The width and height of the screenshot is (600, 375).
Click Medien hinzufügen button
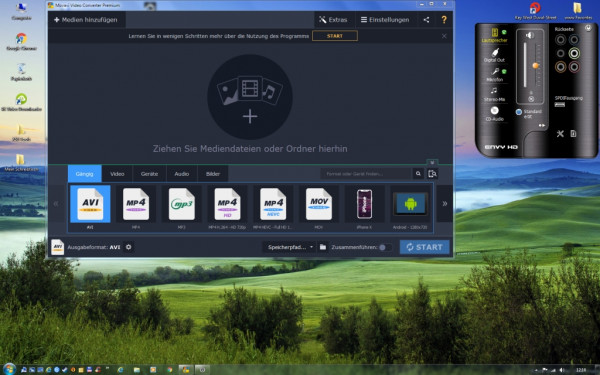86,20
